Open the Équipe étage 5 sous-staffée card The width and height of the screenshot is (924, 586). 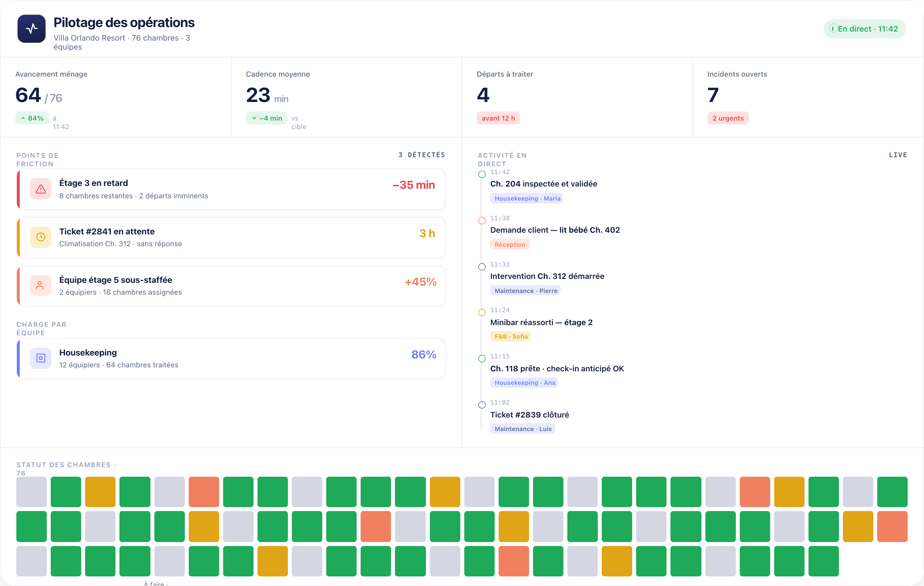click(x=231, y=286)
